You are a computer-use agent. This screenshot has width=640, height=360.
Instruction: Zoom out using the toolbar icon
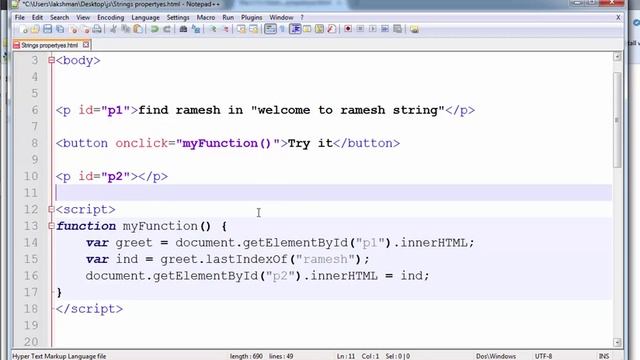[225, 29]
